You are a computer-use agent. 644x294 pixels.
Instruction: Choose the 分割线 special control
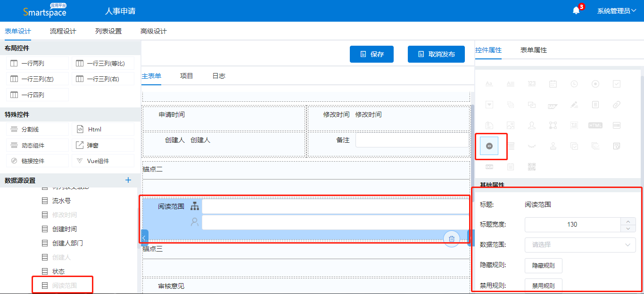[38, 129]
